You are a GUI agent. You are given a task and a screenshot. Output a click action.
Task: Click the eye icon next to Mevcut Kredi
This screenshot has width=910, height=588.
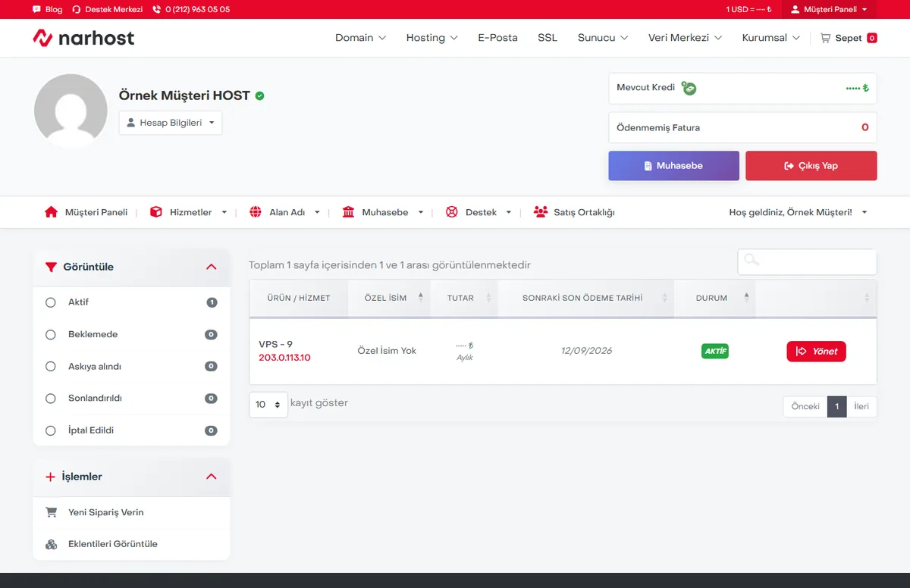(x=689, y=88)
